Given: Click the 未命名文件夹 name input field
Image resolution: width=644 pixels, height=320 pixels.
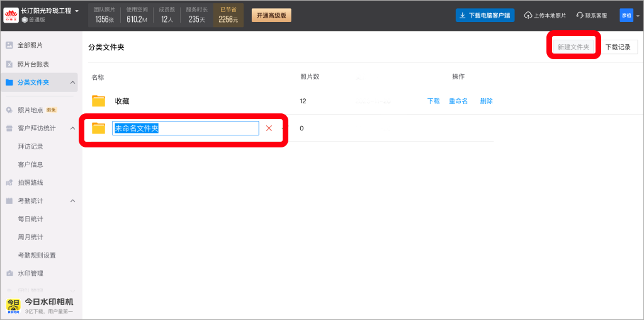Looking at the screenshot, I should 186,128.
